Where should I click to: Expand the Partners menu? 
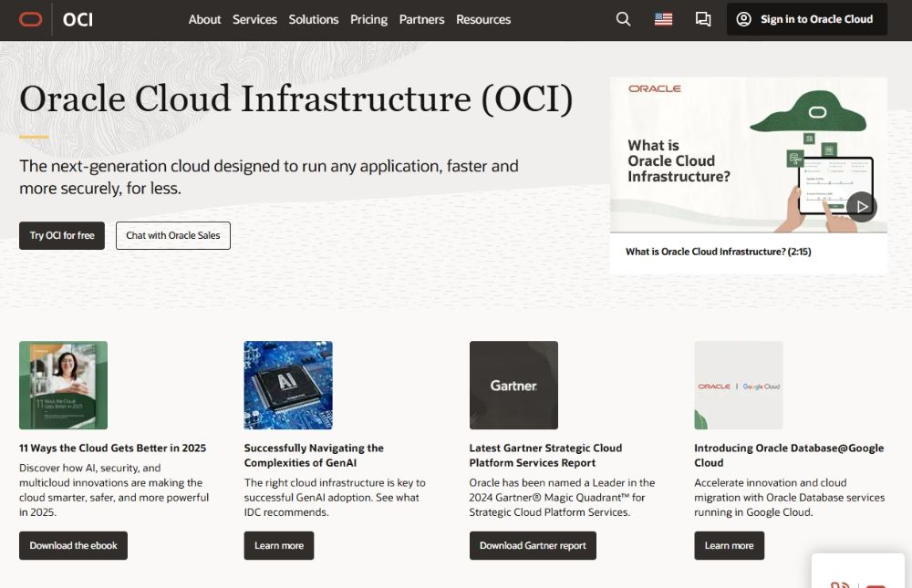[x=421, y=19]
